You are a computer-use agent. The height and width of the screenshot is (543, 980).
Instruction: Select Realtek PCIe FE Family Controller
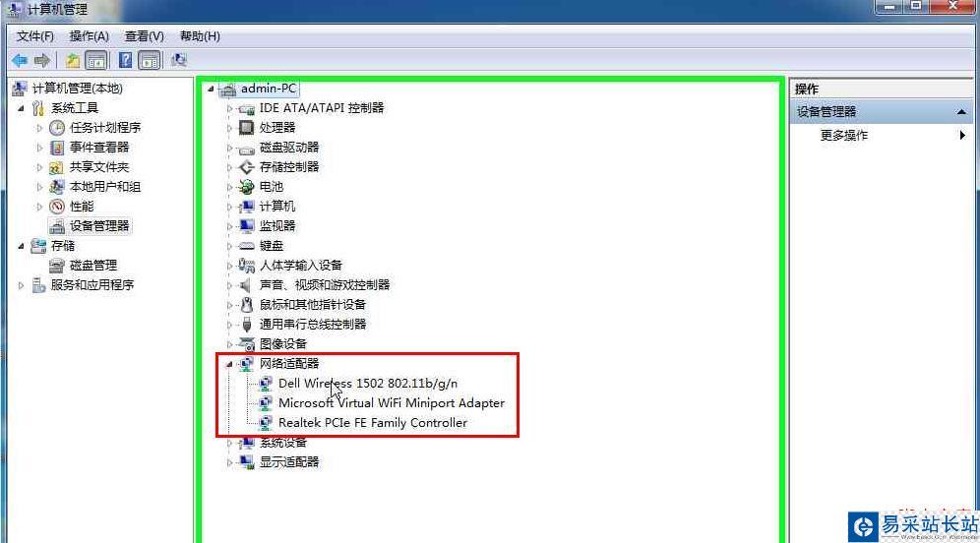(373, 422)
